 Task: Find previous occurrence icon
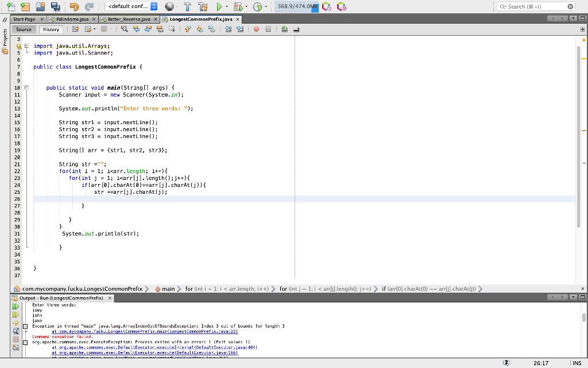tap(136, 29)
